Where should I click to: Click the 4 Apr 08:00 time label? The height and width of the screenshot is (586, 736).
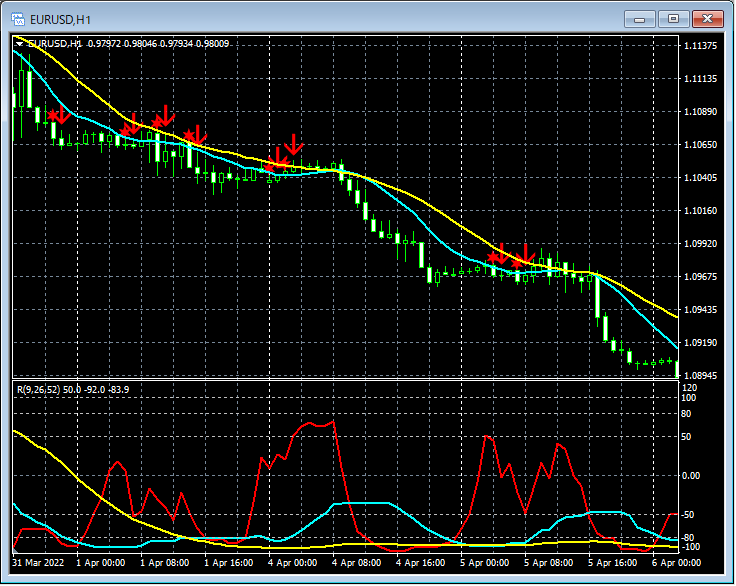point(357,563)
